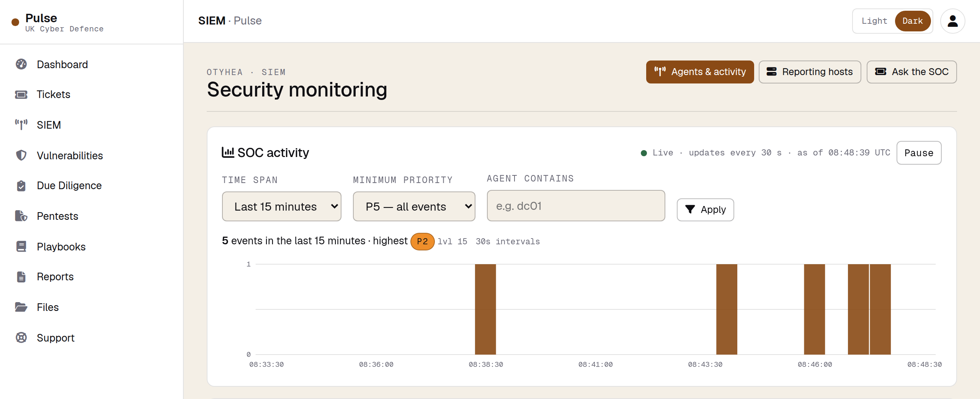
Task: Open the Minimum priority dropdown
Action: point(414,206)
